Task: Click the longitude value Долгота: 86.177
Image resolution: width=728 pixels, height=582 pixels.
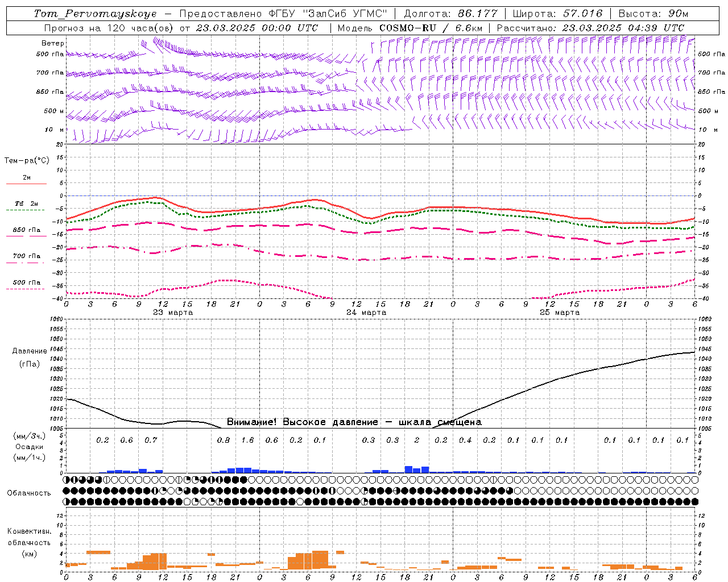Action: (450, 14)
